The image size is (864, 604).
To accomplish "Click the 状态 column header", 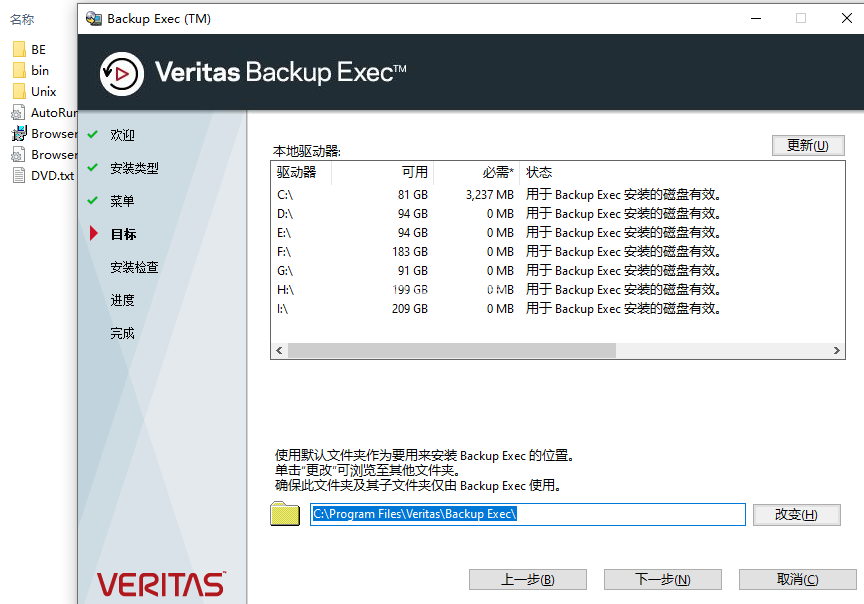I will click(682, 172).
